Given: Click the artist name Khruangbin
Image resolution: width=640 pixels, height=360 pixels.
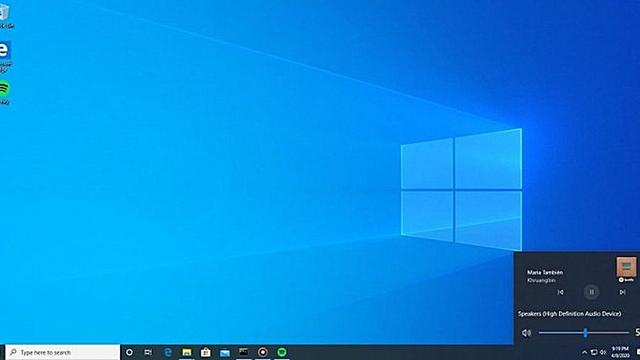Looking at the screenshot, I should pyautogui.click(x=541, y=280).
